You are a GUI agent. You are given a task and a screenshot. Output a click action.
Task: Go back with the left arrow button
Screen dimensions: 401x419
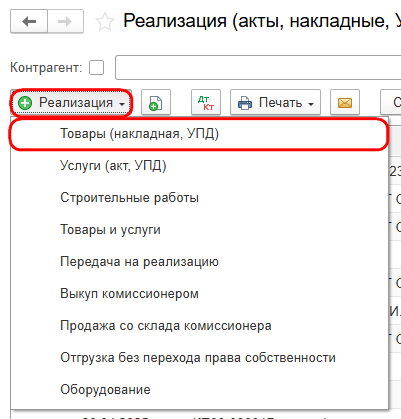(x=29, y=22)
